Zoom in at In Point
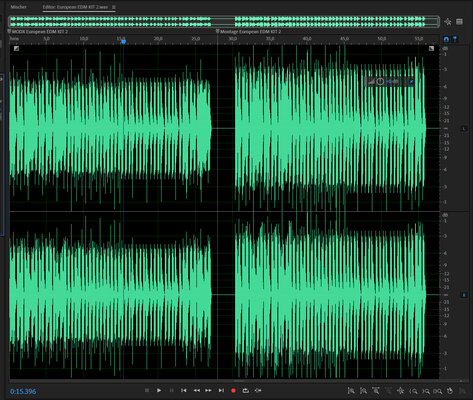Image resolution: width=473 pixels, height=400 pixels. 413,391
